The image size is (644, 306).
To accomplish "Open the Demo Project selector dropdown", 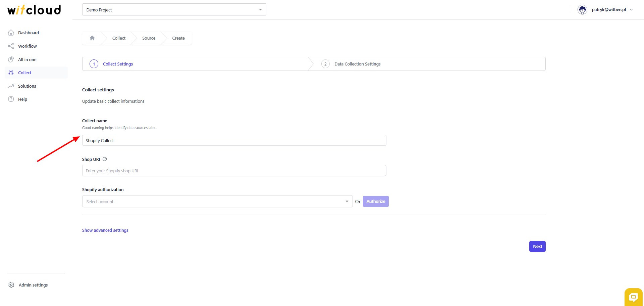I will click(x=174, y=10).
